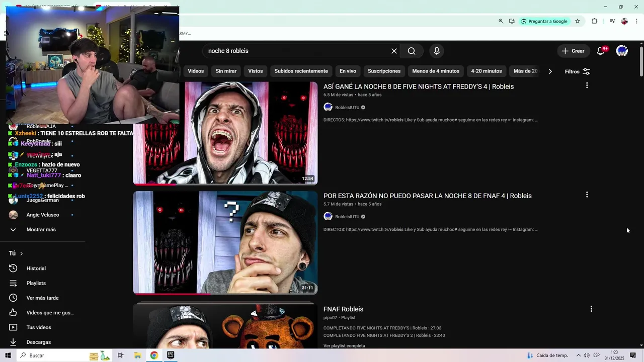Open the 31:11 video thumbnail

click(225, 242)
